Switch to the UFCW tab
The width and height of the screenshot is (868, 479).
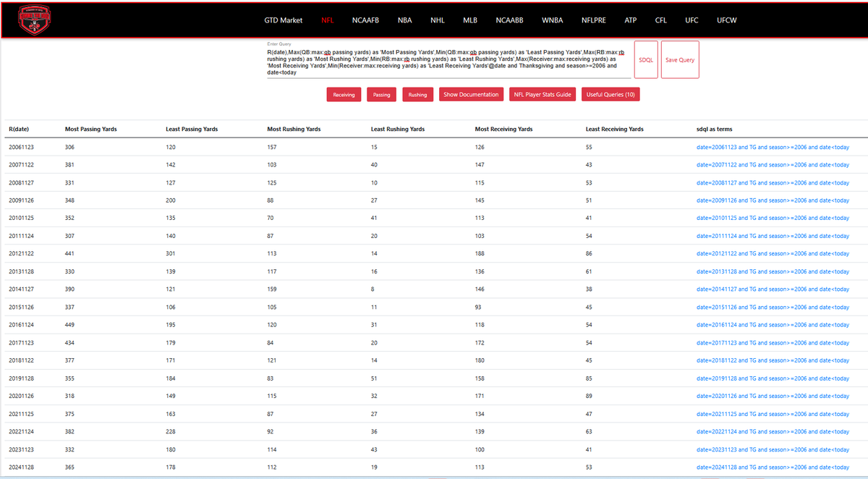point(727,20)
